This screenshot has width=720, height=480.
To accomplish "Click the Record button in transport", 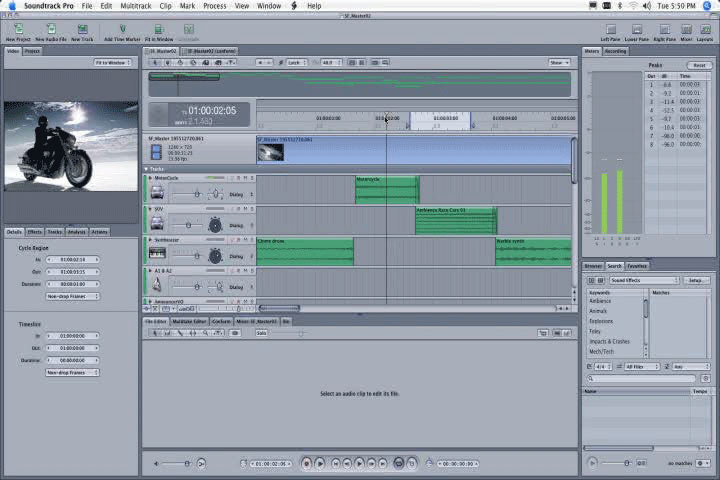I will [307, 464].
